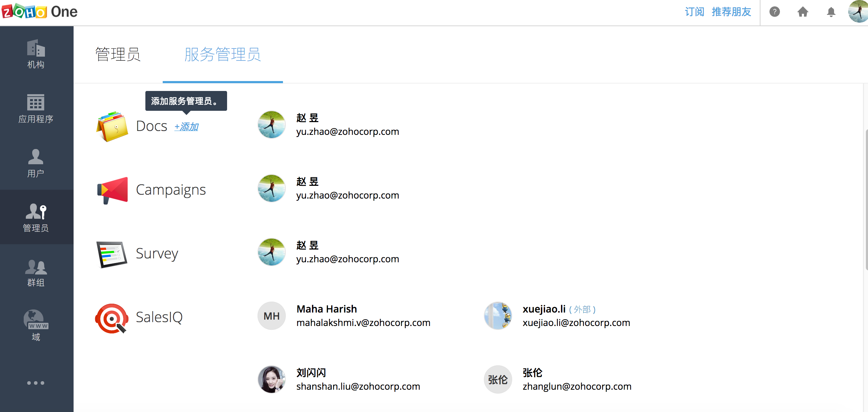Click the Docs app folder icon
868x412 pixels.
112,126
